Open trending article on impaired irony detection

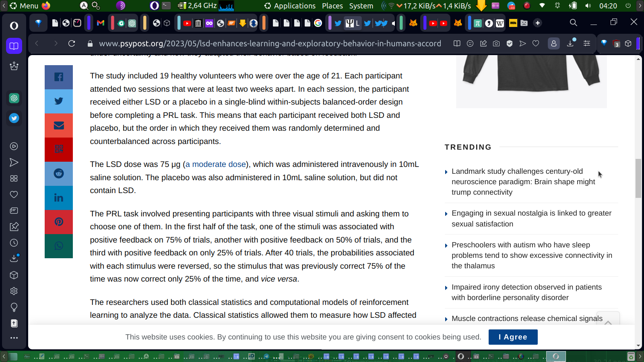point(526,292)
